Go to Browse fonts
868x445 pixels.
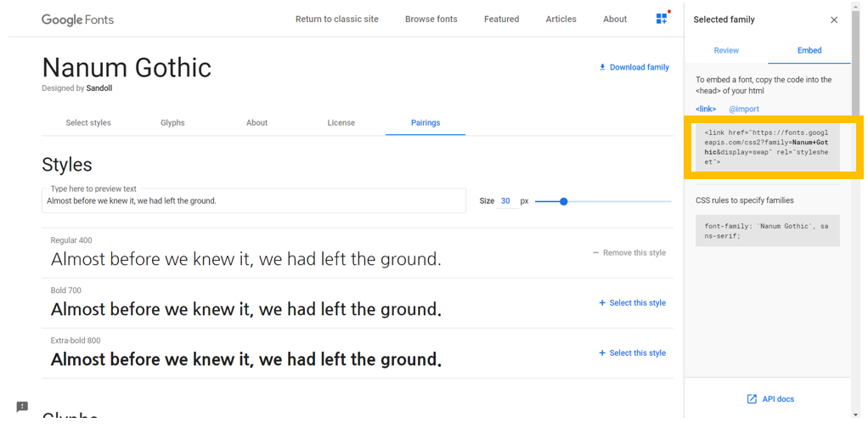tap(431, 19)
